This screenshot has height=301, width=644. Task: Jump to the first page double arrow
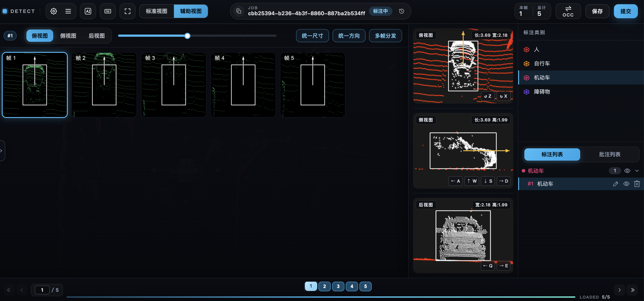click(9, 290)
